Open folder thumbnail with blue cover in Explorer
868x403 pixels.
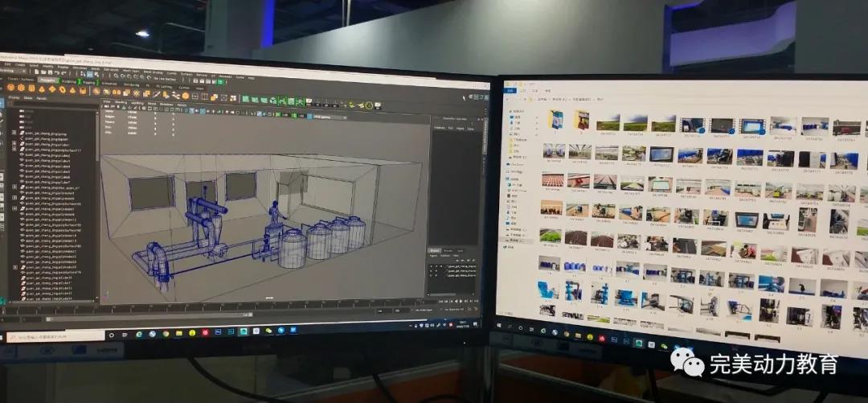(556, 120)
